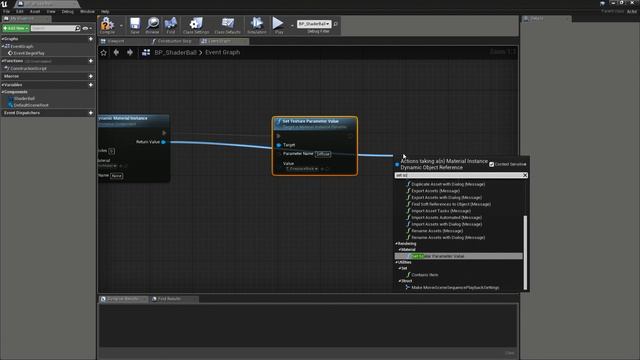Open the Help menu

(105, 11)
